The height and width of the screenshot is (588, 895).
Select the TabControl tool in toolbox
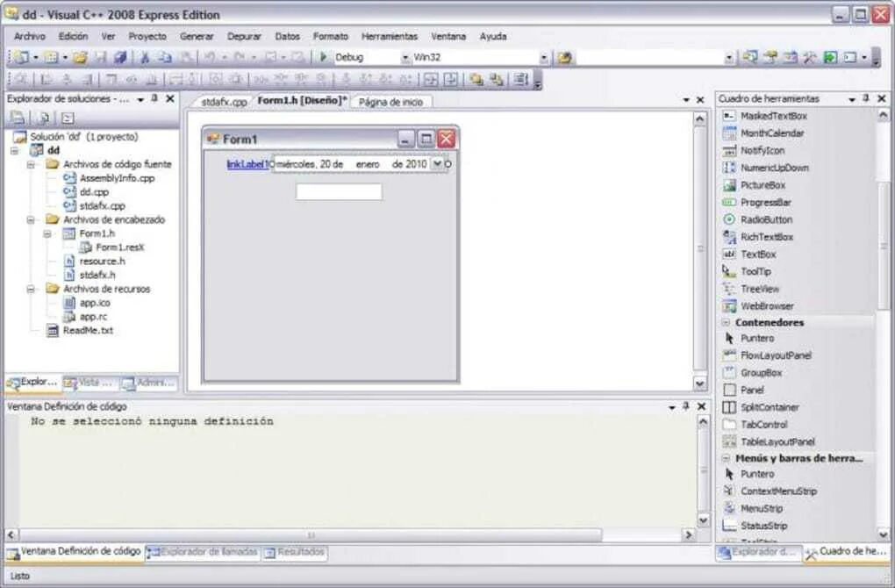(763, 424)
